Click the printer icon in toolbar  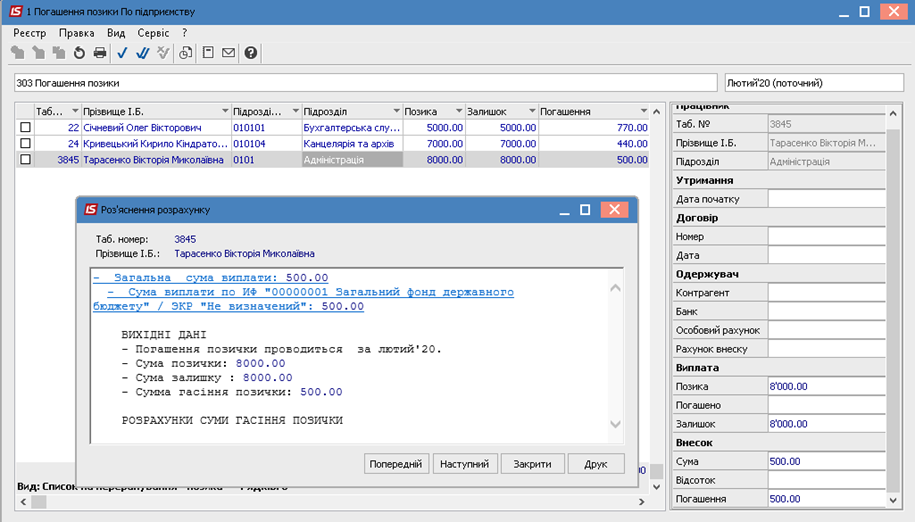click(100, 53)
